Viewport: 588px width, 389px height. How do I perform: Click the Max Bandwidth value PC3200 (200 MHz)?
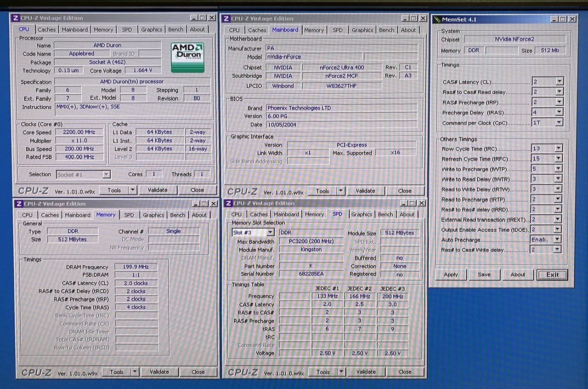[311, 241]
